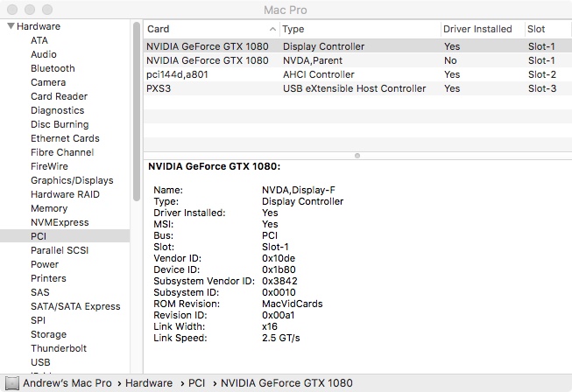Select SPI in the sidebar
Image resolution: width=572 pixels, height=392 pixels.
coord(39,320)
